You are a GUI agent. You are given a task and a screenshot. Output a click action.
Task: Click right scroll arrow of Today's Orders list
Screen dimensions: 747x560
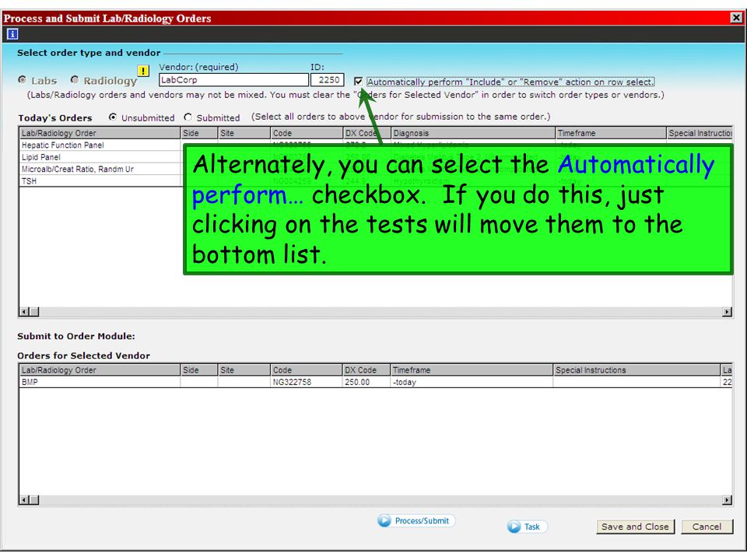727,312
